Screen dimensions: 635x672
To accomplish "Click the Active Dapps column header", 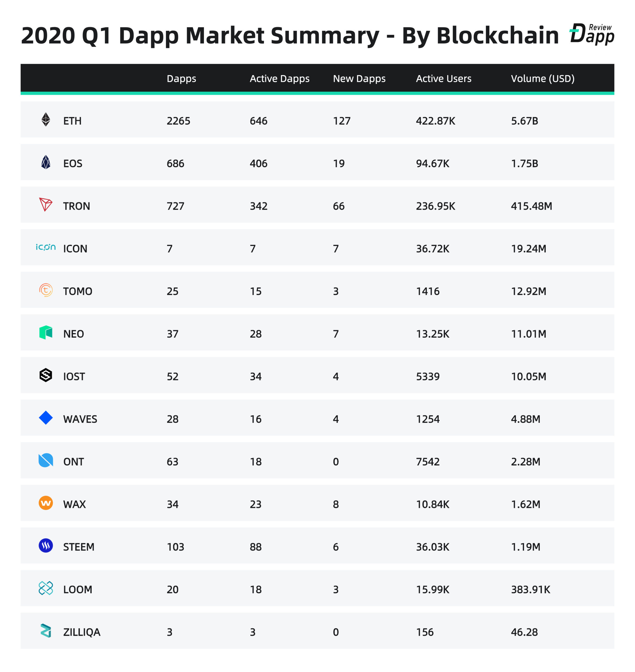I will pos(280,78).
